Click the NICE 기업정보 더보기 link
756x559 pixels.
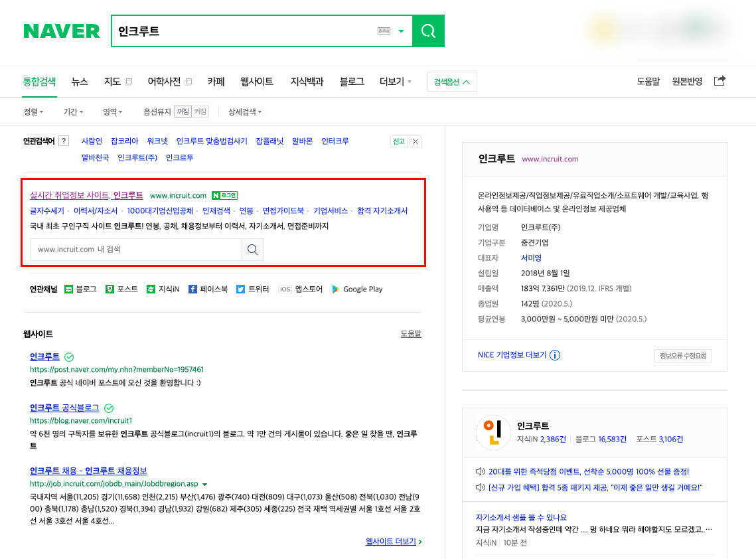coord(512,355)
